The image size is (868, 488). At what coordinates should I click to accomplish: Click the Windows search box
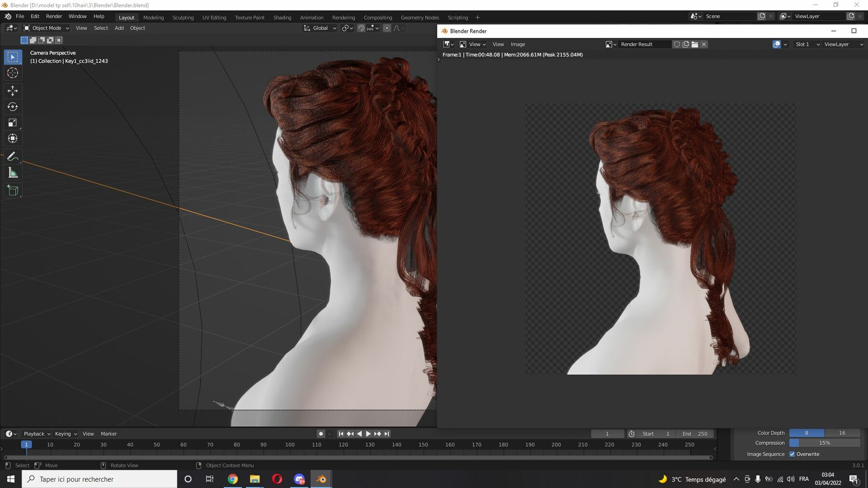pyautogui.click(x=99, y=479)
